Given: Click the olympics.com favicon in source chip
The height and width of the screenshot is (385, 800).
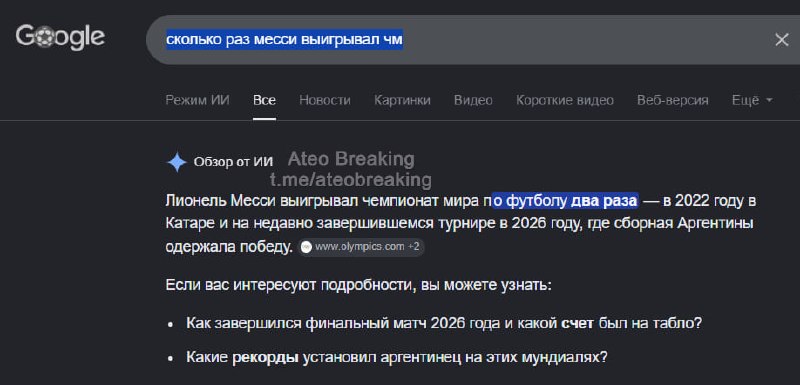Looking at the screenshot, I should 306,247.
